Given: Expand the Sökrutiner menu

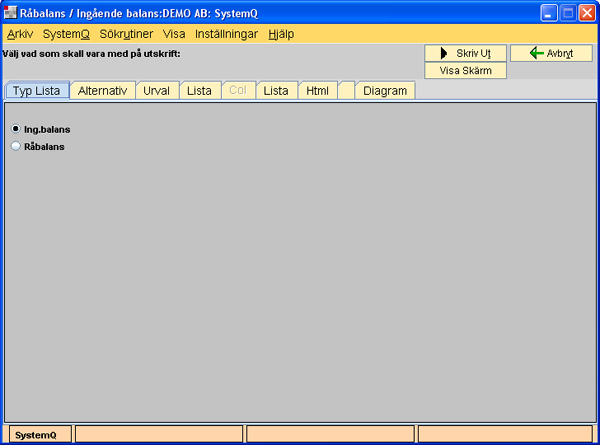Looking at the screenshot, I should pyautogui.click(x=126, y=33).
